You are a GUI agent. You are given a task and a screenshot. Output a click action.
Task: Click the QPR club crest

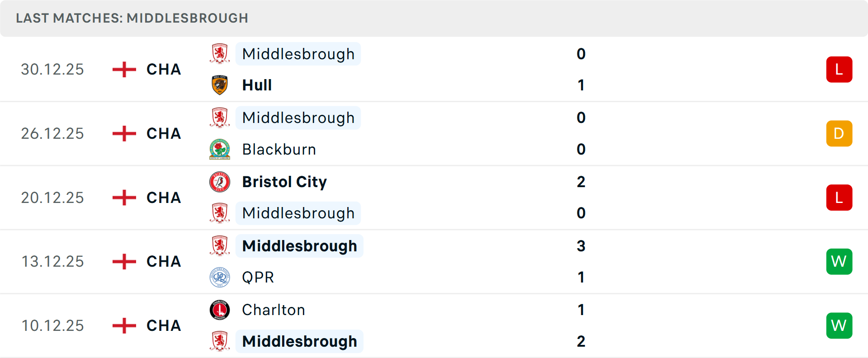[x=220, y=277]
